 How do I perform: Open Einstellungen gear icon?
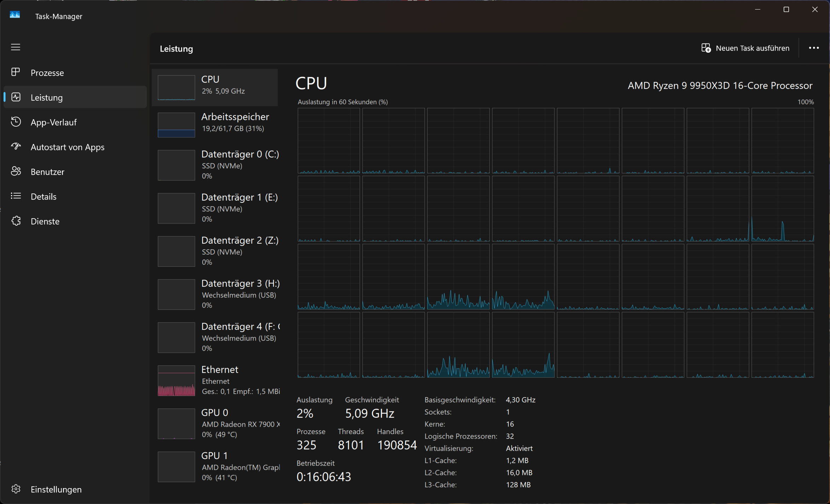pyautogui.click(x=16, y=489)
